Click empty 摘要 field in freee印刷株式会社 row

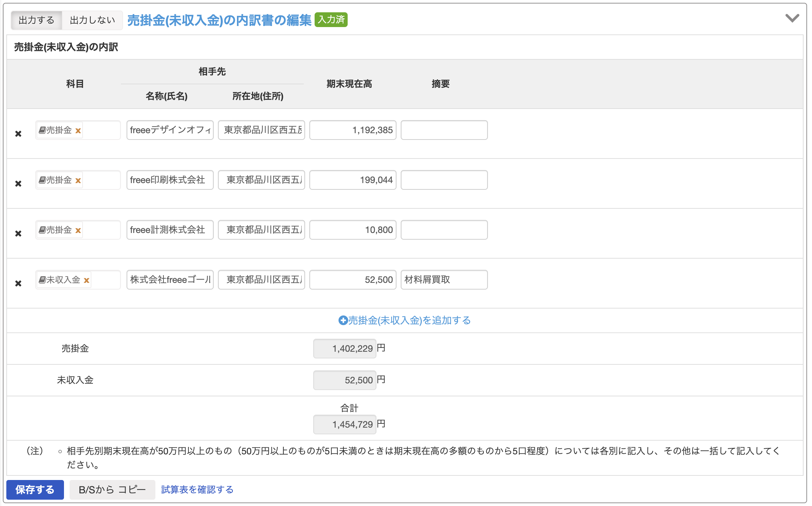(x=444, y=180)
